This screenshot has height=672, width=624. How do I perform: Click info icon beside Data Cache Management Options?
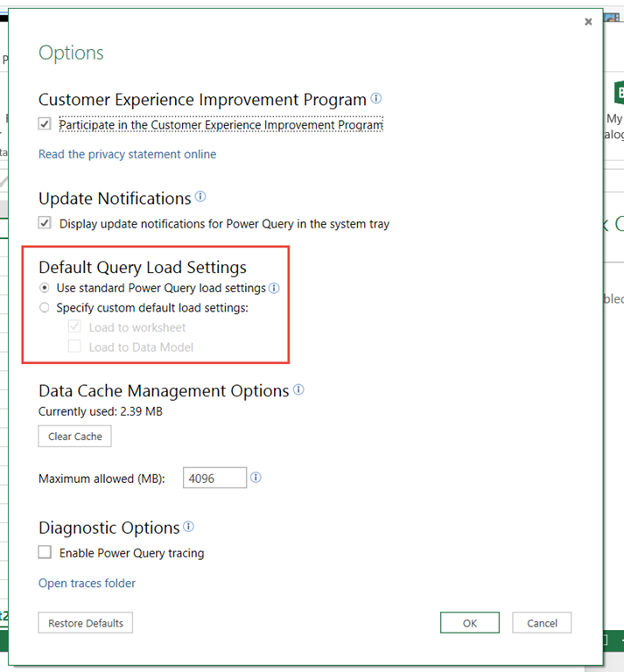[x=298, y=390]
